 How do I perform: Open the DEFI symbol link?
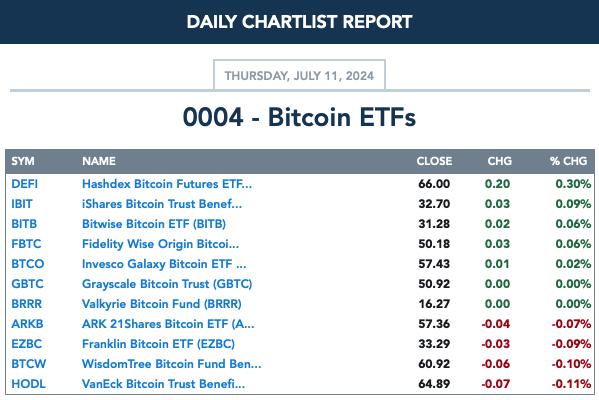(x=24, y=184)
